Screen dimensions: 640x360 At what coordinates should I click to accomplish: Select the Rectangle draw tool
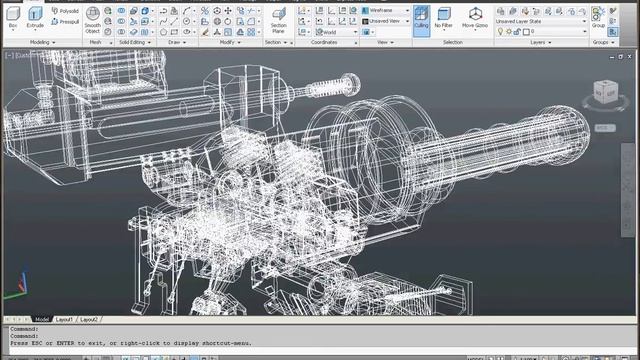(174, 32)
